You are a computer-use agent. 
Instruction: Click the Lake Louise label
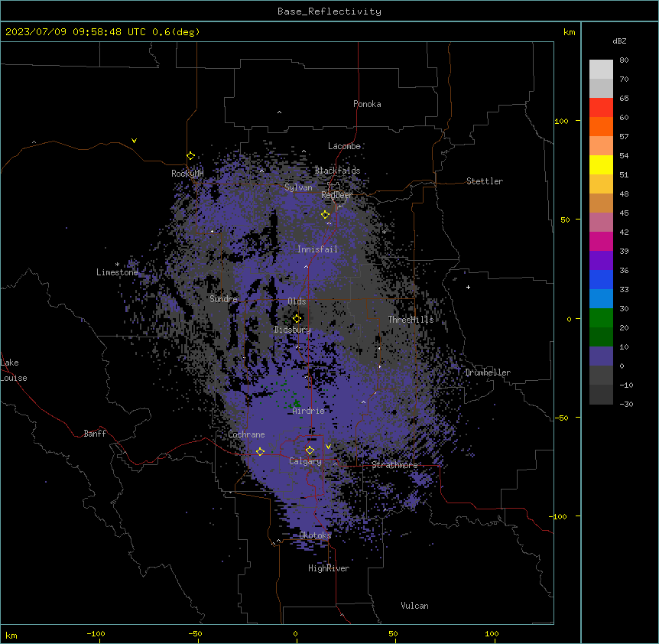tap(14, 370)
